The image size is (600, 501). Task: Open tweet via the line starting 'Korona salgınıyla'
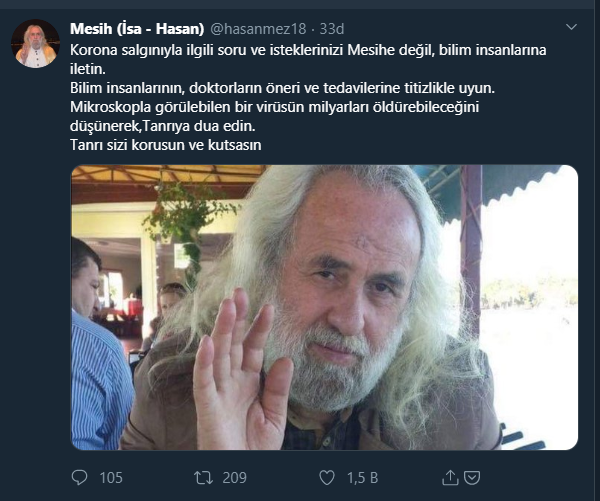coord(308,50)
